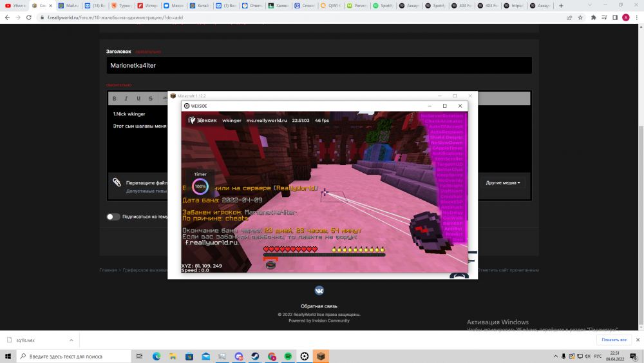Share this page from the address bar

tap(569, 17)
